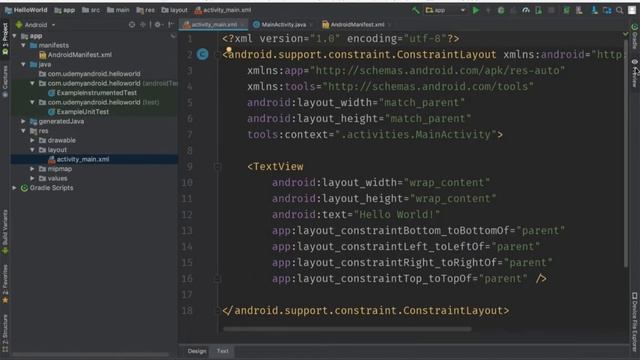The height and width of the screenshot is (360, 640).
Task: Click the res breadcrumb in navigation bar
Action: point(146,10)
